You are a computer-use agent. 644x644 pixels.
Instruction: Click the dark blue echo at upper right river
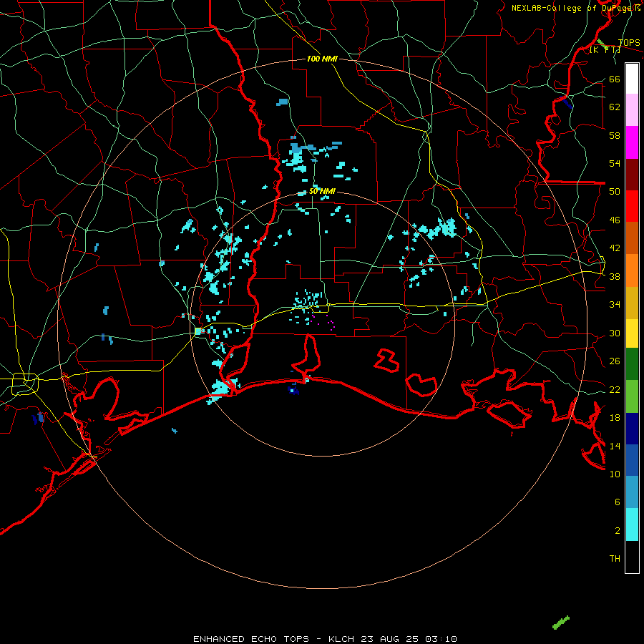(567, 102)
